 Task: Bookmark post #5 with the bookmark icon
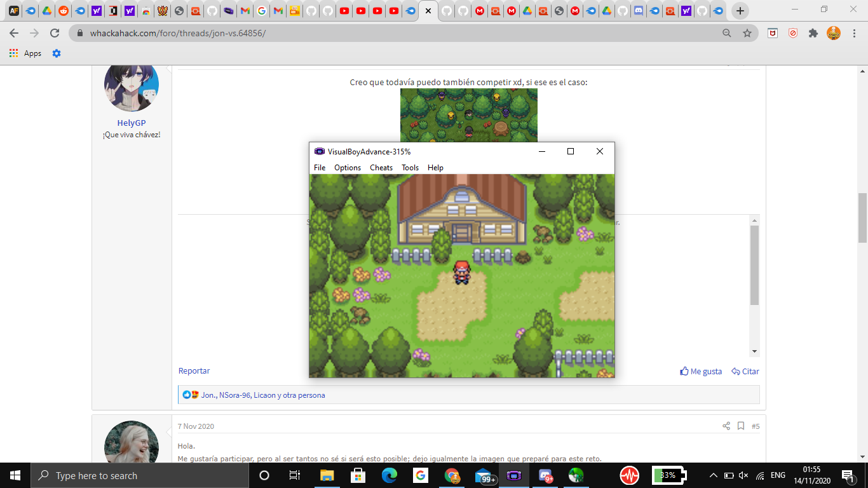tap(741, 426)
